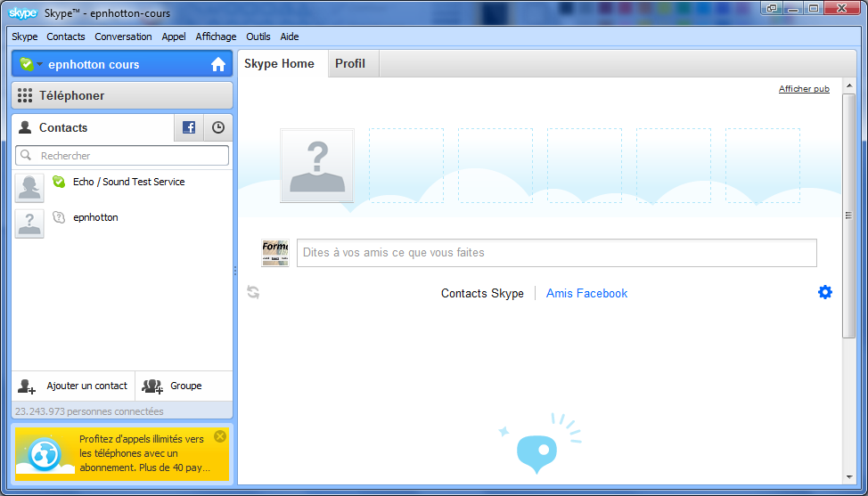Viewport: 868px width, 496px height.
Task: Click the Afficher pub link
Action: [804, 88]
